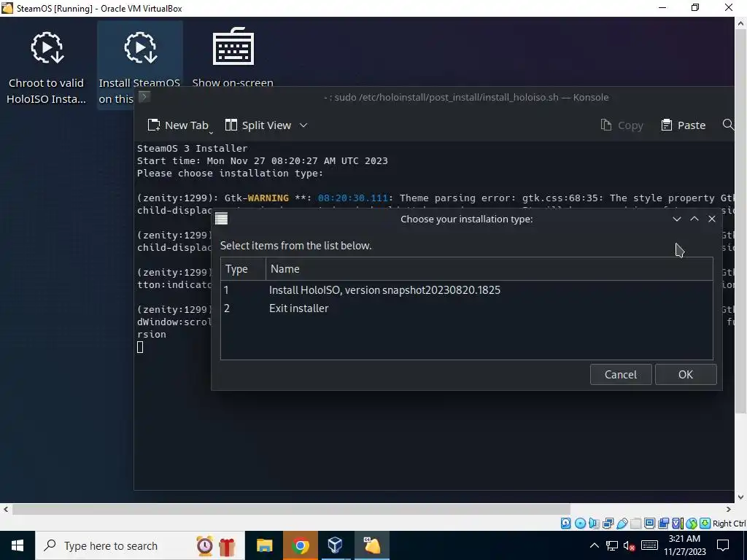The image size is (747, 560).
Task: Click the Copy button in Konsole toolbar
Action: (x=622, y=125)
